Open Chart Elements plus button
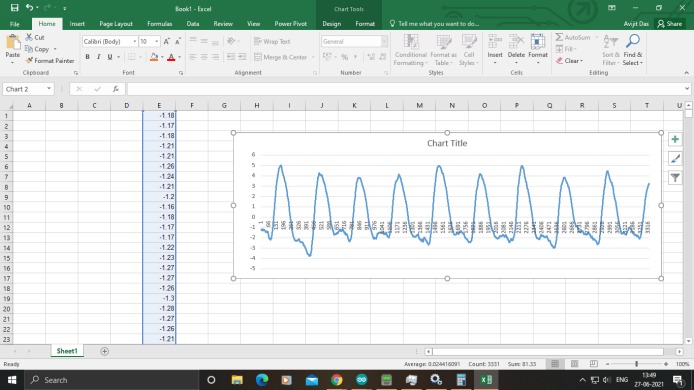The image size is (694, 390). click(x=675, y=139)
